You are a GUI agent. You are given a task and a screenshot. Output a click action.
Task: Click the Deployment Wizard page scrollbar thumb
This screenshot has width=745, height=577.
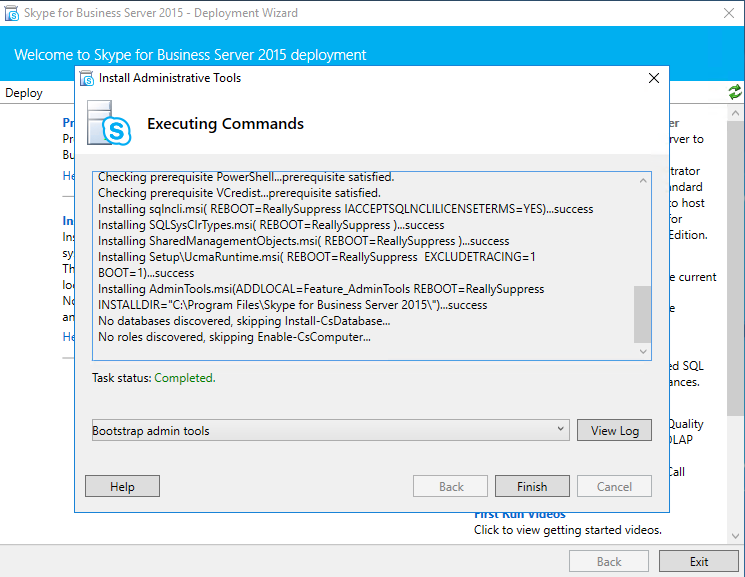[735, 269]
